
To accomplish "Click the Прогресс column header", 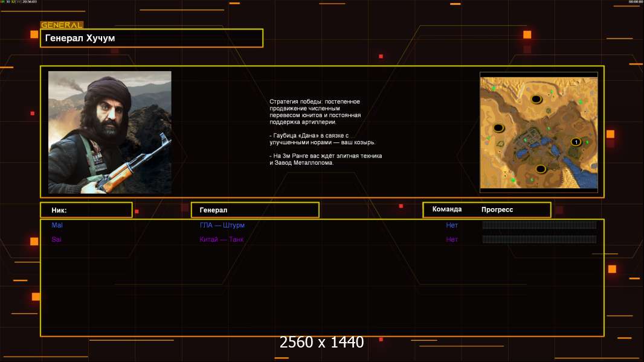I will (x=497, y=210).
